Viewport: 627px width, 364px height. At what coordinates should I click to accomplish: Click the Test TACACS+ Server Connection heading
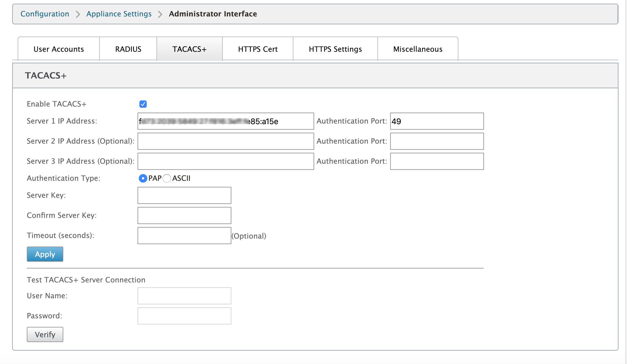(x=86, y=280)
